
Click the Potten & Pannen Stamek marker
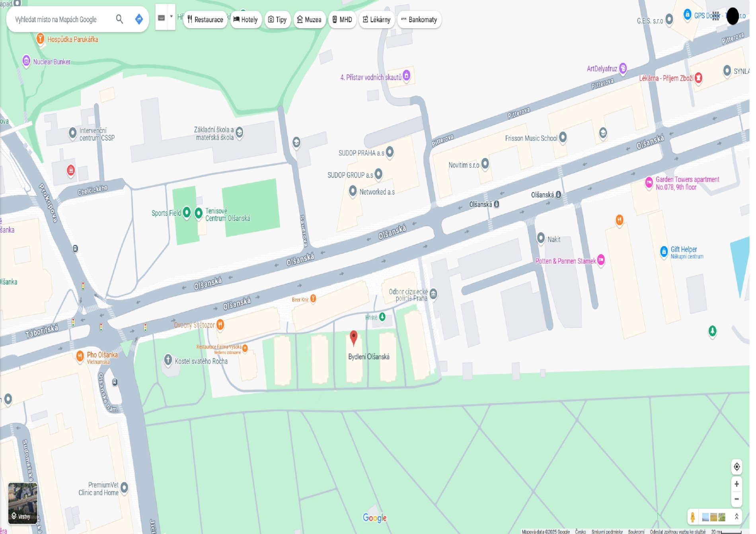coord(601,260)
